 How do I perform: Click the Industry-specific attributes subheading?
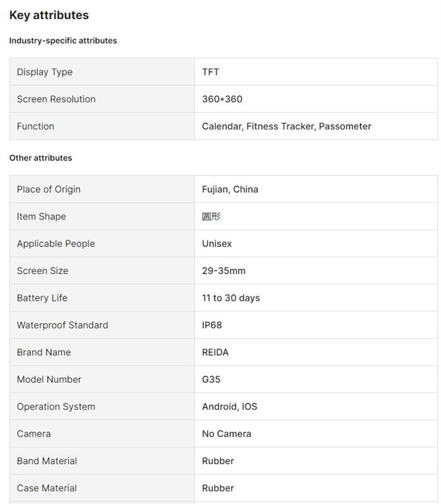tap(63, 40)
